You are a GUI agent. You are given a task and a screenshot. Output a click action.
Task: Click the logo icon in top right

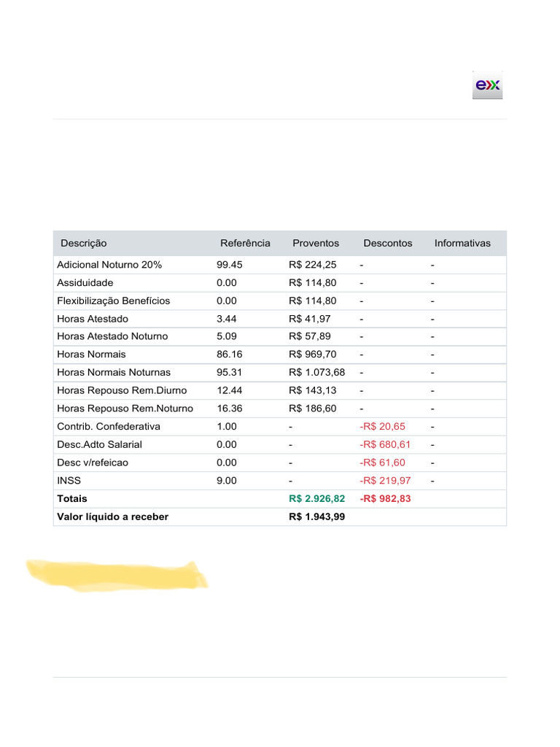[487, 85]
